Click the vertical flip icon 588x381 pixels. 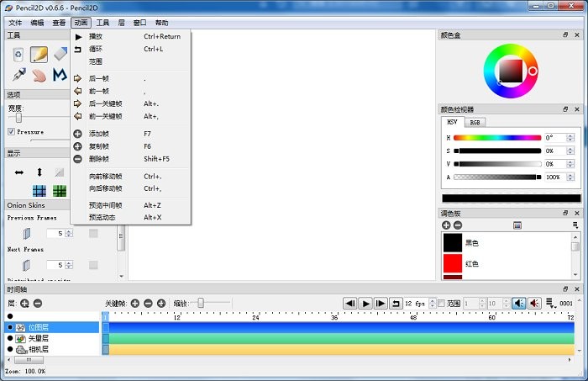click(x=39, y=172)
